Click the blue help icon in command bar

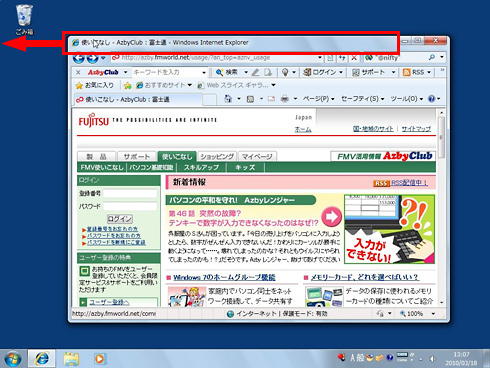coord(432,99)
